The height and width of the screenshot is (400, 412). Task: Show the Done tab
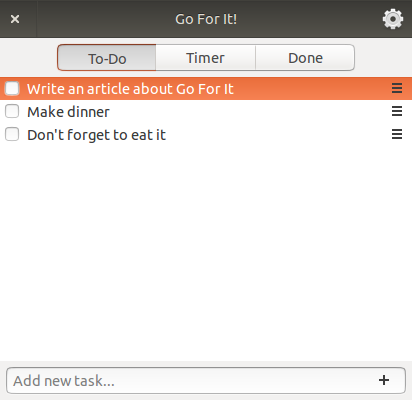click(305, 58)
